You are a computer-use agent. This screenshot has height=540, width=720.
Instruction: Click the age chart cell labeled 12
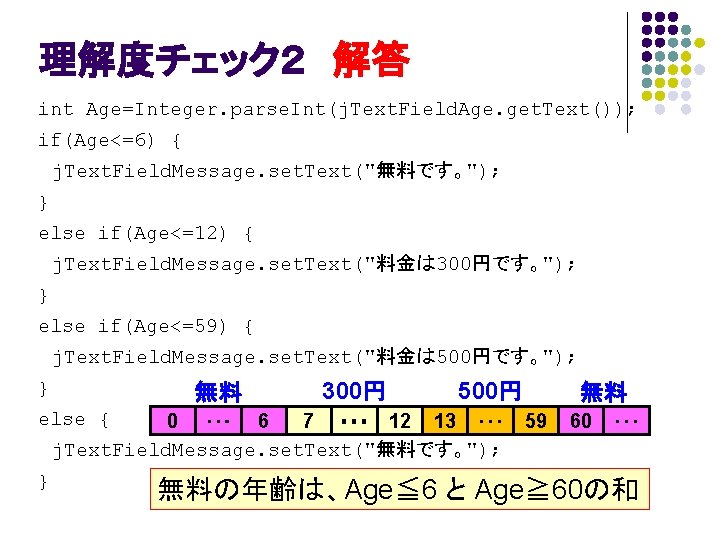(x=399, y=421)
